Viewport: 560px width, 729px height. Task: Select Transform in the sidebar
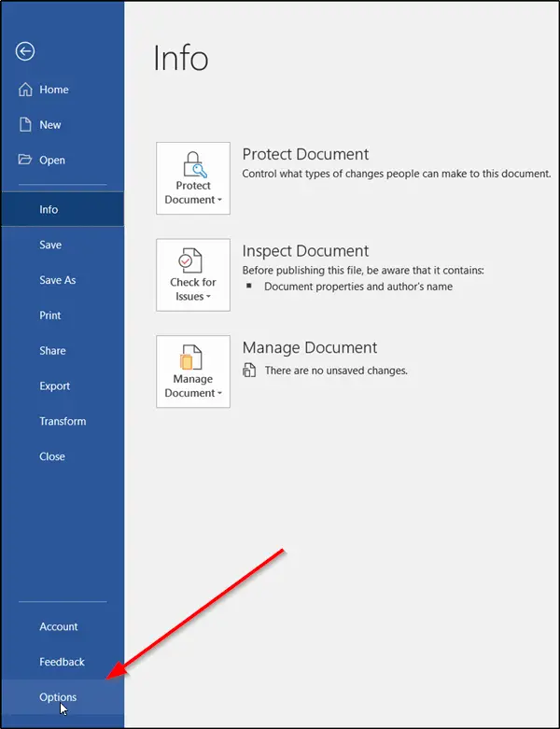[63, 421]
